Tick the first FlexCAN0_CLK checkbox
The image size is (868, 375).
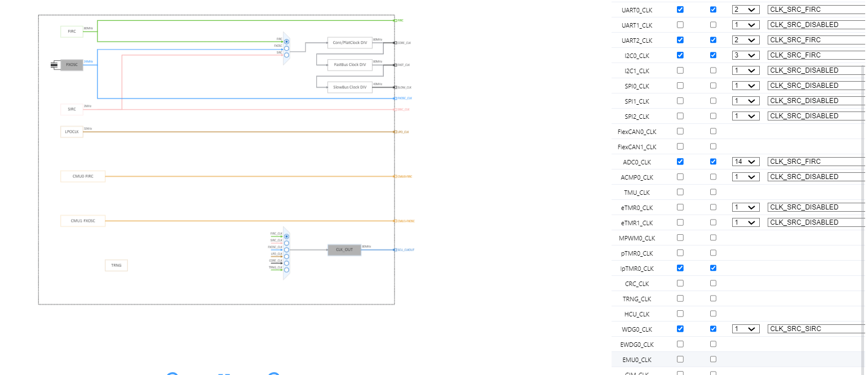(680, 131)
